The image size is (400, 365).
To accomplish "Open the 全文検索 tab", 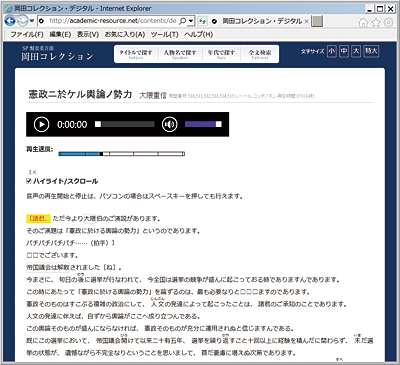I will pyautogui.click(x=260, y=54).
